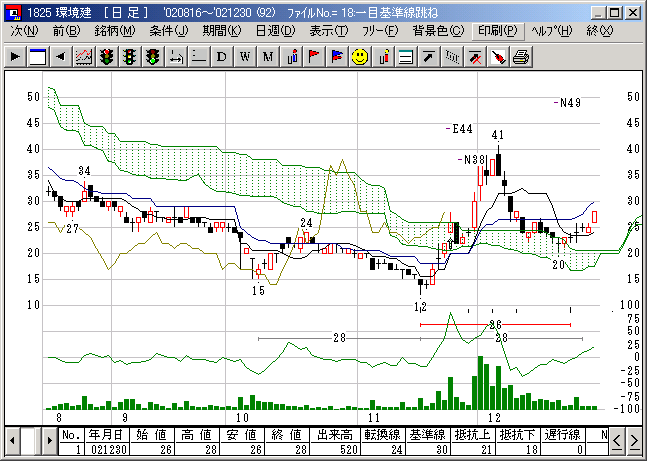Click the green-light traffic signal icon

(153, 56)
